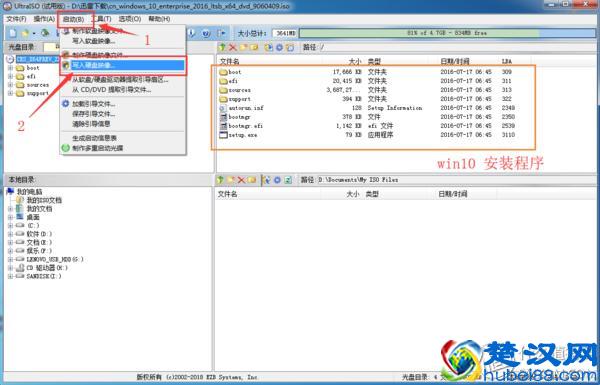Select the sources folder row in file list
The image size is (600, 385).
click(367, 90)
